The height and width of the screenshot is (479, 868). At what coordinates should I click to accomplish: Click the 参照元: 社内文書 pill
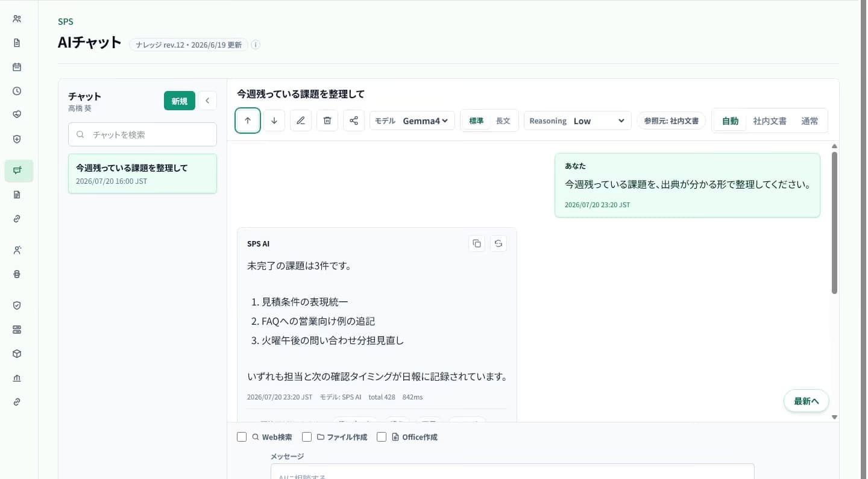671,121
